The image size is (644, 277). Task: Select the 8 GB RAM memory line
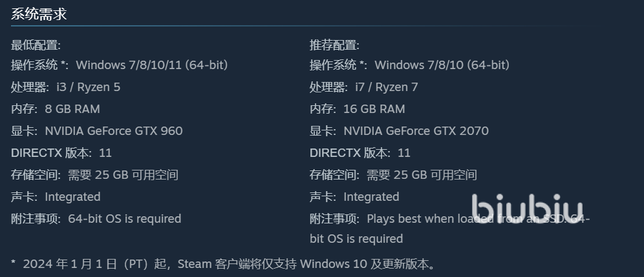tap(72, 109)
